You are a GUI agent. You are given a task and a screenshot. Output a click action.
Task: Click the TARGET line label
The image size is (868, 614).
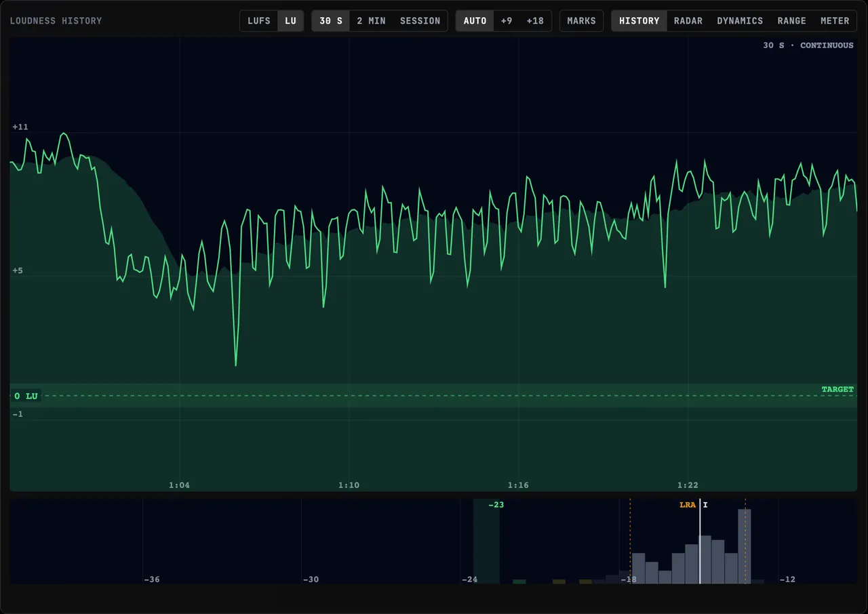(x=837, y=389)
